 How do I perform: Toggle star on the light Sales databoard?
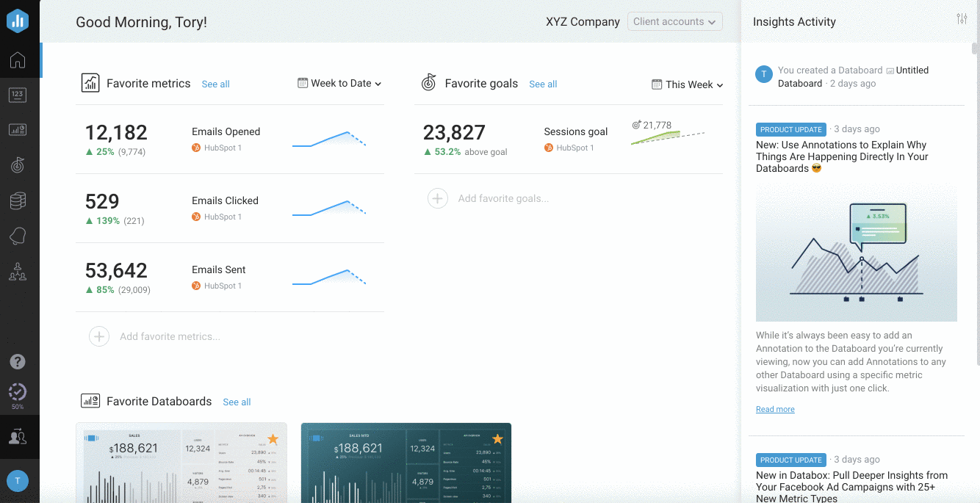[273, 439]
